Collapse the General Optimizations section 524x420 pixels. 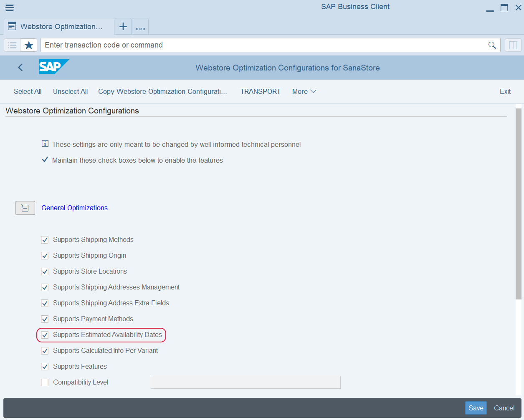[25, 208]
